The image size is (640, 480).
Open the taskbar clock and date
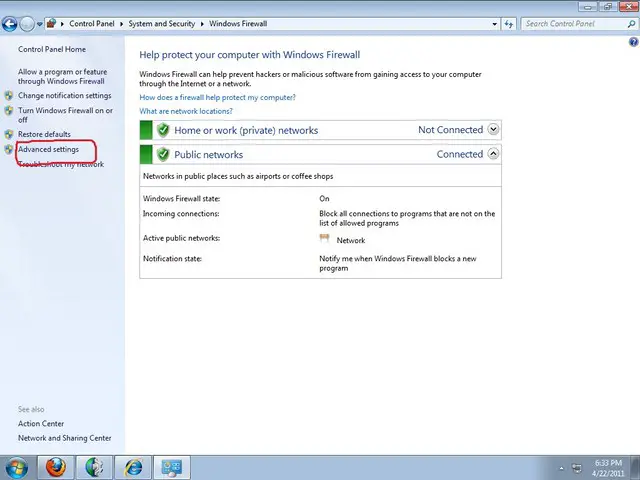point(608,468)
